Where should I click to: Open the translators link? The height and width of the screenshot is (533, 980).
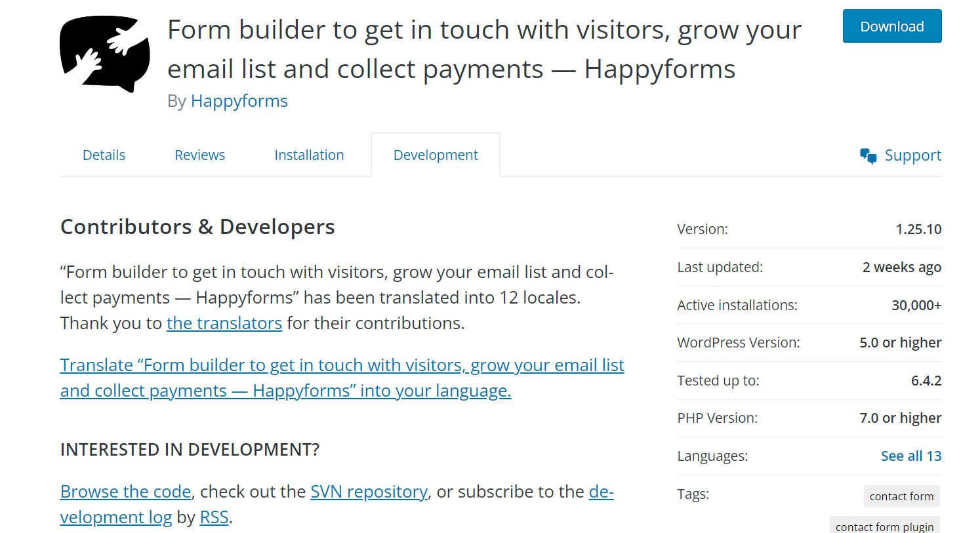224,323
